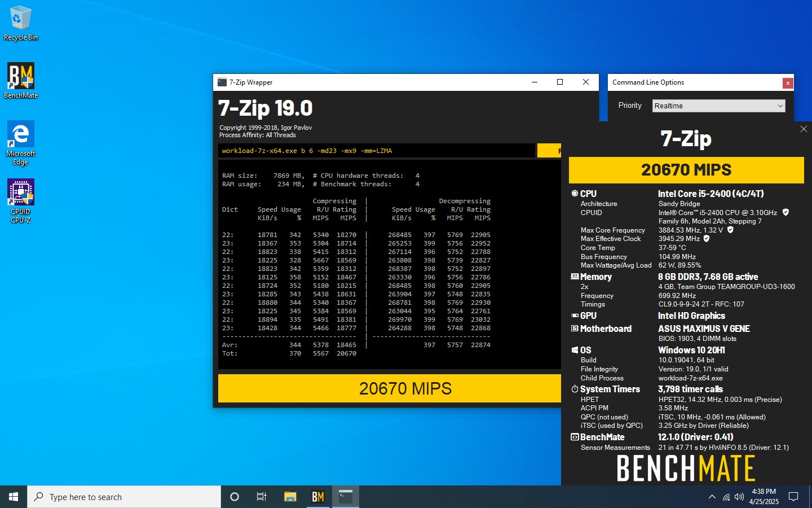Open the volume control in system tray
The image size is (812, 508).
click(739, 497)
